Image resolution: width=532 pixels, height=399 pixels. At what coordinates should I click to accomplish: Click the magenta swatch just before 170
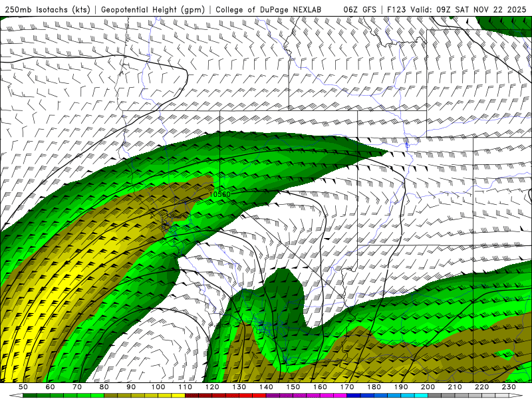pyautogui.click(x=340, y=396)
